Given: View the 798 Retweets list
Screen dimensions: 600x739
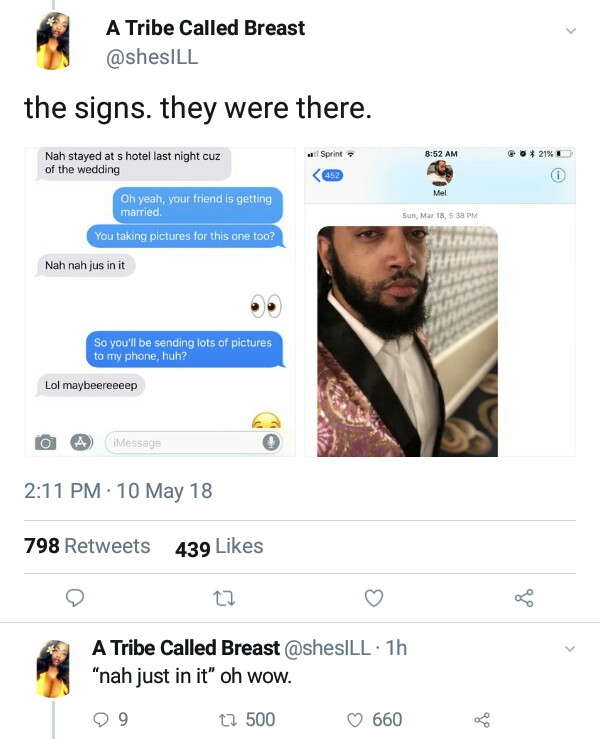Looking at the screenshot, I should coord(87,546).
